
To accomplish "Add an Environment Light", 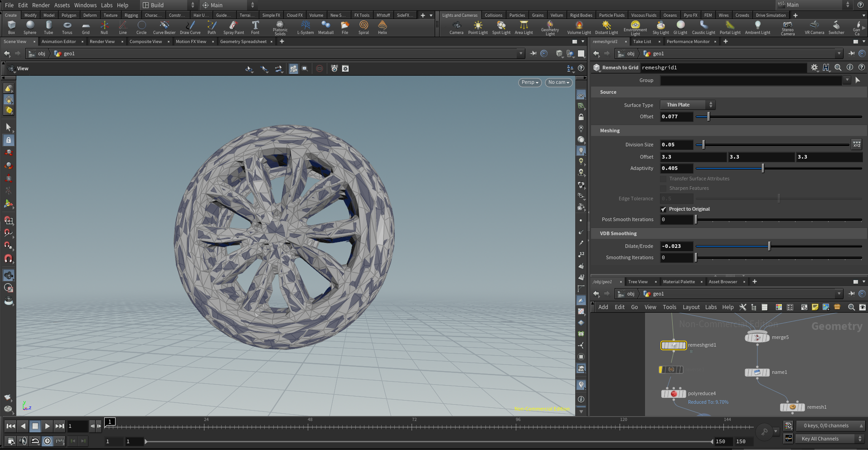I will 635,28.
